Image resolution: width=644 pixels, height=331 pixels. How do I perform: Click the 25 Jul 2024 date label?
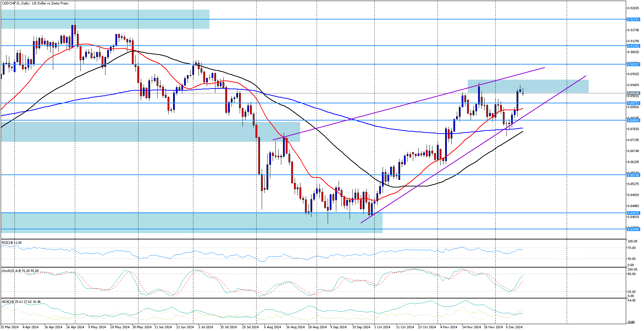[x=251, y=327]
